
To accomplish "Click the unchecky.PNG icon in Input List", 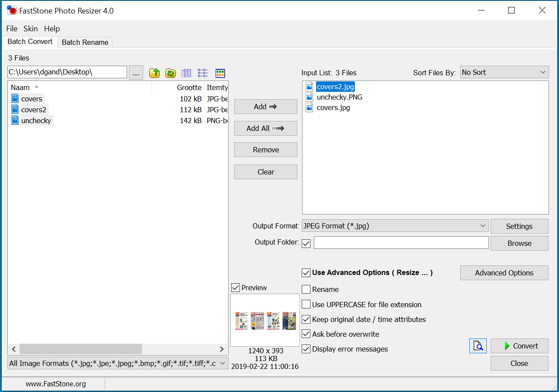I will [x=310, y=97].
